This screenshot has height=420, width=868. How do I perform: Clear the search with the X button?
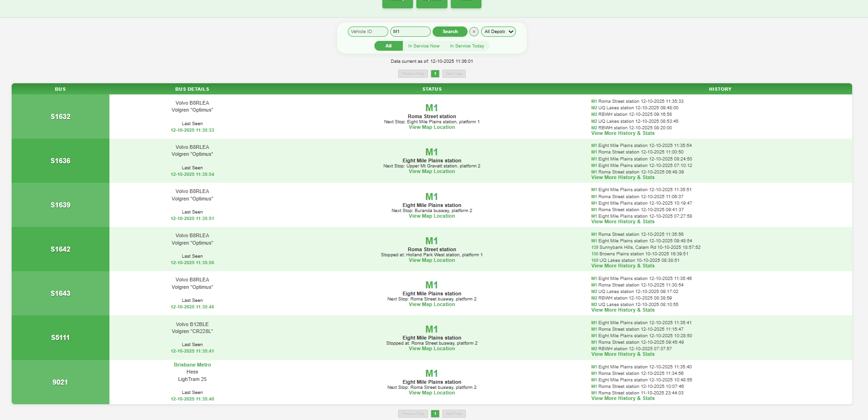(x=474, y=32)
